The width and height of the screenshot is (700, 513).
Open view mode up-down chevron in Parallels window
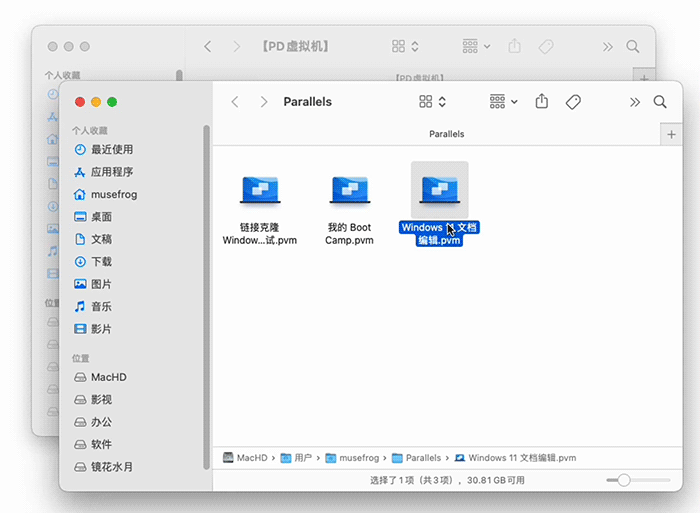point(442,102)
